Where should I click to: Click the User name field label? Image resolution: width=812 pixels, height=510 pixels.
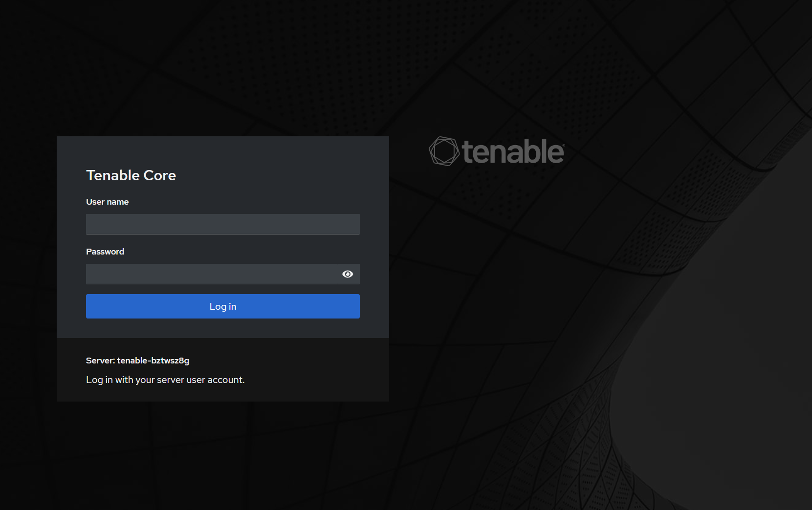[x=107, y=202]
